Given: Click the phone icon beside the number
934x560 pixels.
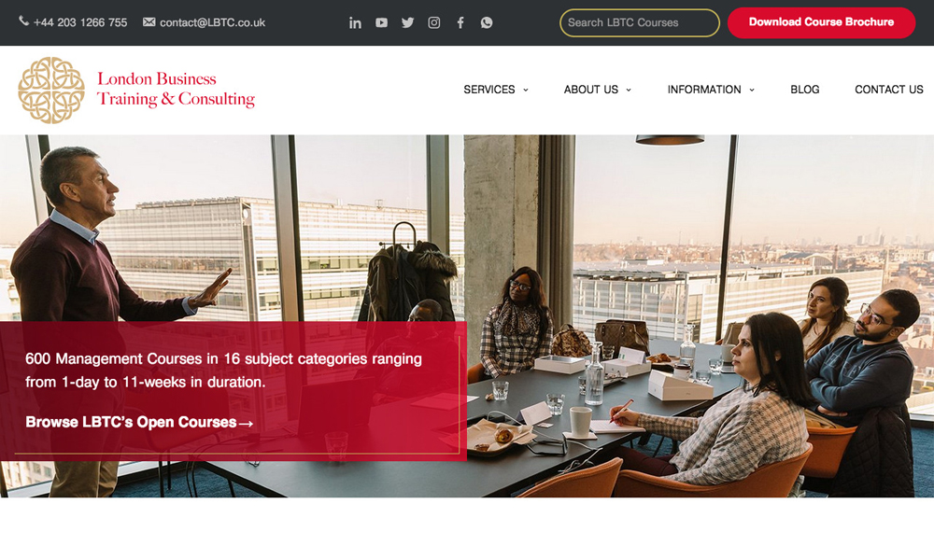Looking at the screenshot, I should 24,21.
